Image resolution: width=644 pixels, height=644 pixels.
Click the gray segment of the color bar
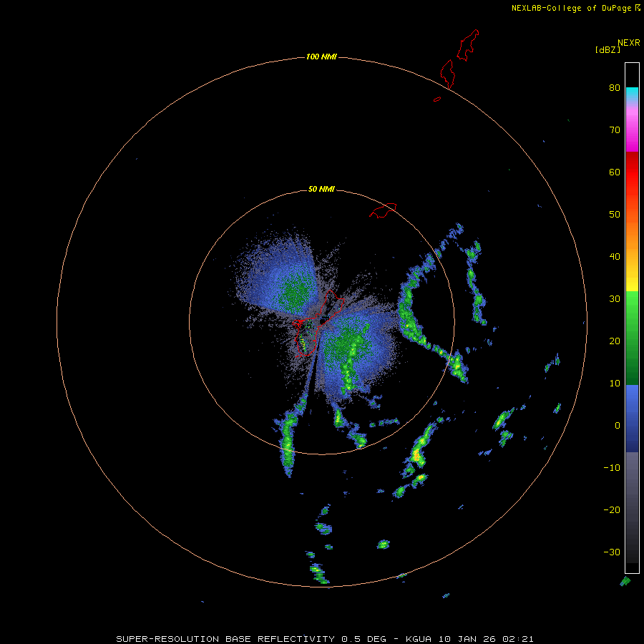pyautogui.click(x=632, y=477)
